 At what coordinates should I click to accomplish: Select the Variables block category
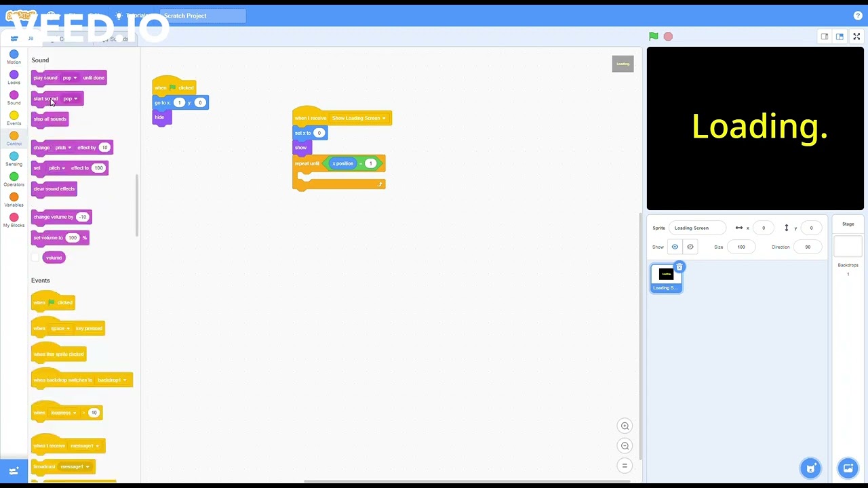(14, 199)
